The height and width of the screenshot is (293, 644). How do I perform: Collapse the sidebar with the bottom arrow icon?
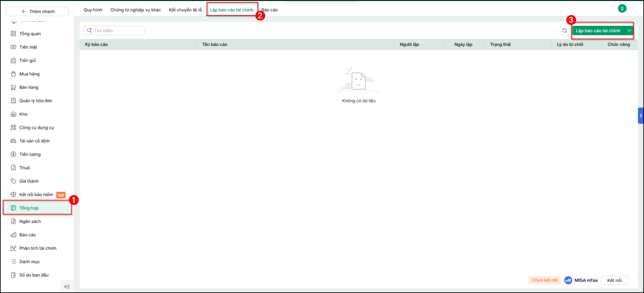pos(67,287)
